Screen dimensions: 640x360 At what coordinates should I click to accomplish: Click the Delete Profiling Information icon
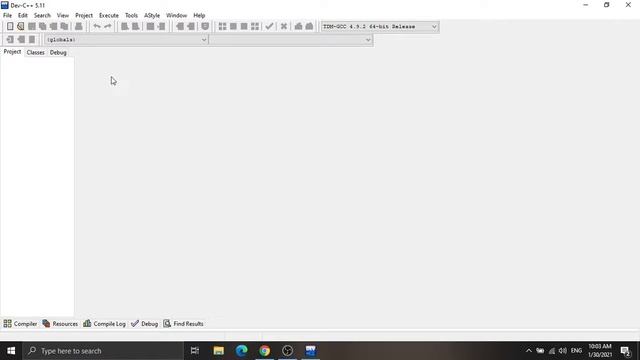point(309,27)
